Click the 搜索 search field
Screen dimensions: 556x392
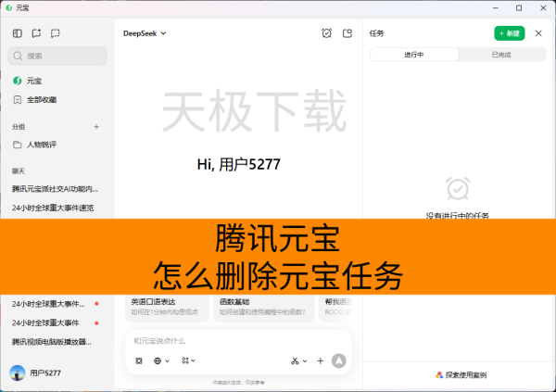[57, 56]
